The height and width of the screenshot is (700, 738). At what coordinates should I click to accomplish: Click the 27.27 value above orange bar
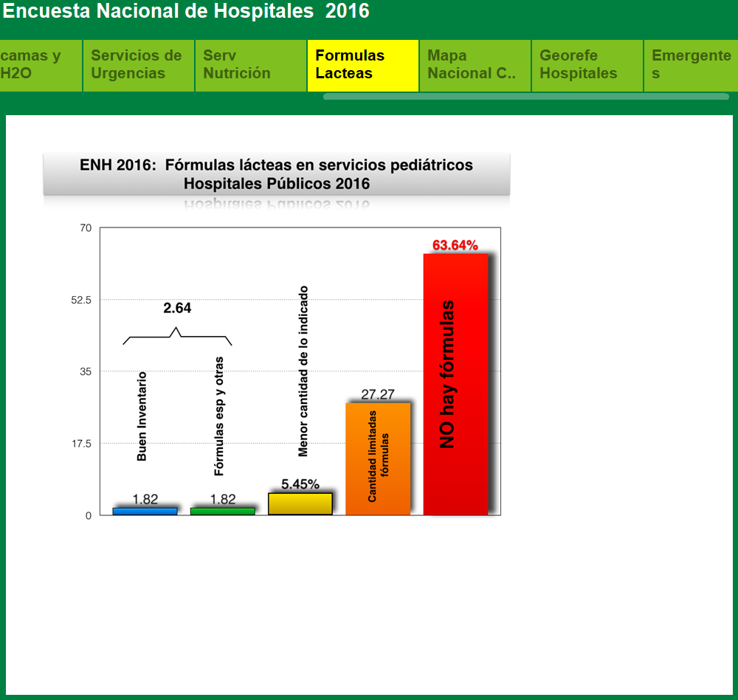point(377,394)
